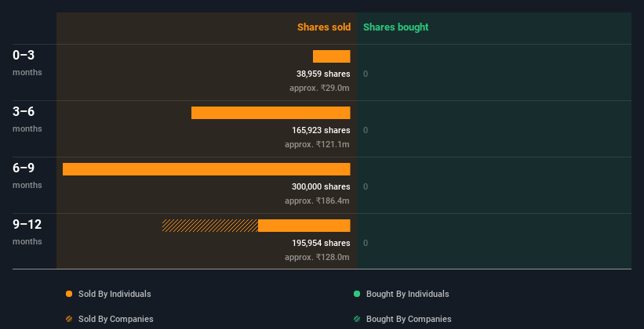Screen dimensions: 644x329
Task: Click the 6–9 period label
Action: click(x=24, y=168)
